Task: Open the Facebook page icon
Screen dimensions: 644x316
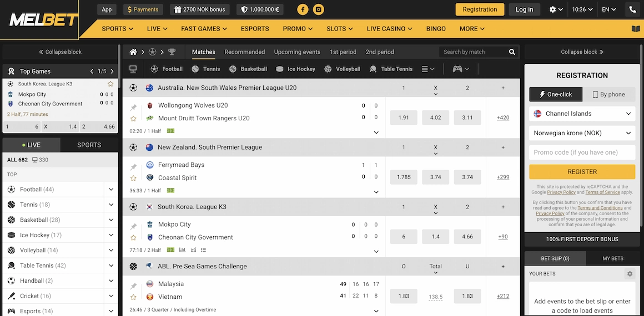Action: pyautogui.click(x=303, y=9)
